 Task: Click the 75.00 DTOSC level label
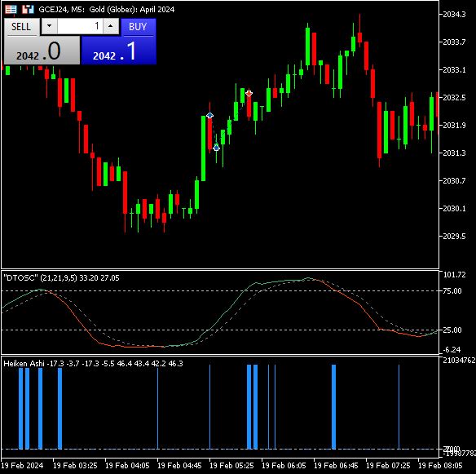(x=452, y=291)
